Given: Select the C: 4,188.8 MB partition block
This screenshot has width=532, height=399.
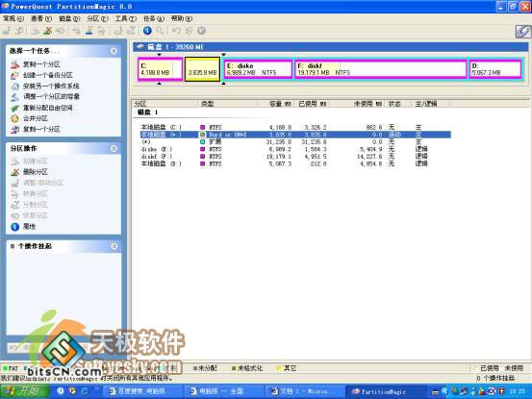Looking at the screenshot, I should click(160, 69).
